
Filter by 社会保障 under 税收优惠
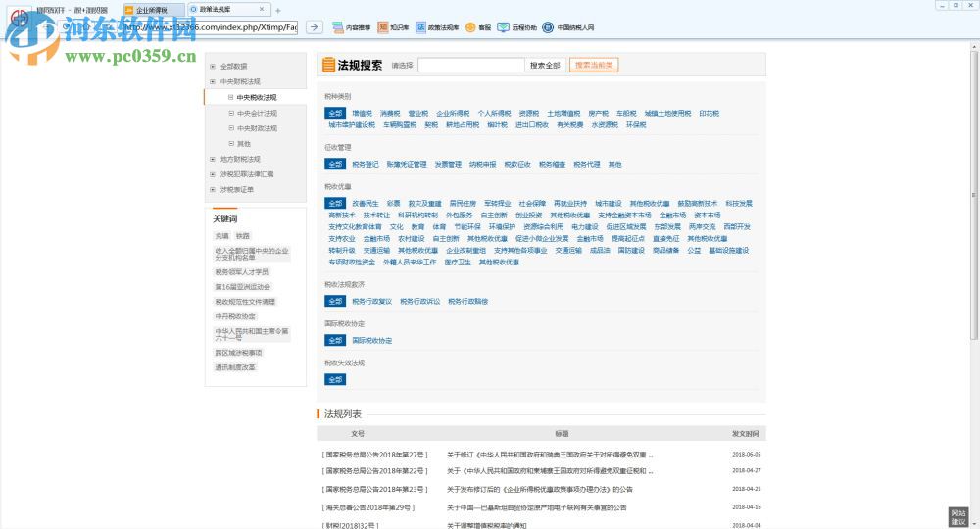(532, 204)
